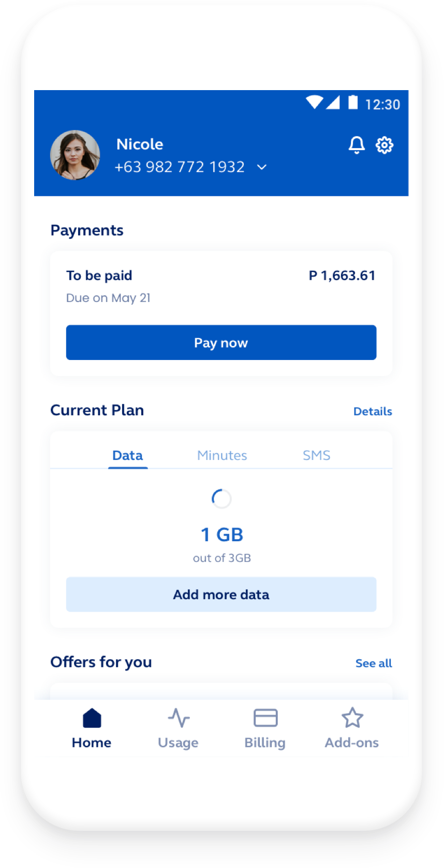Open notifications bell icon
The height and width of the screenshot is (868, 444).
point(357,145)
